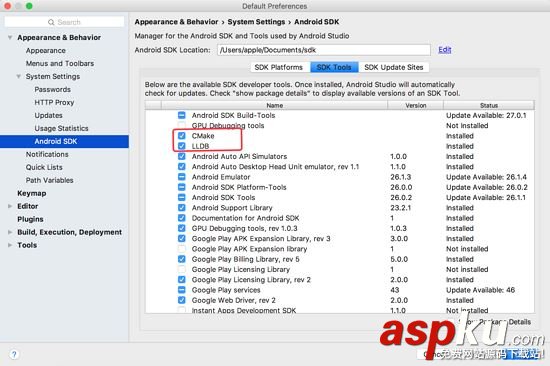
Task: Uncheck the CMake checkbox
Action: 182,135
